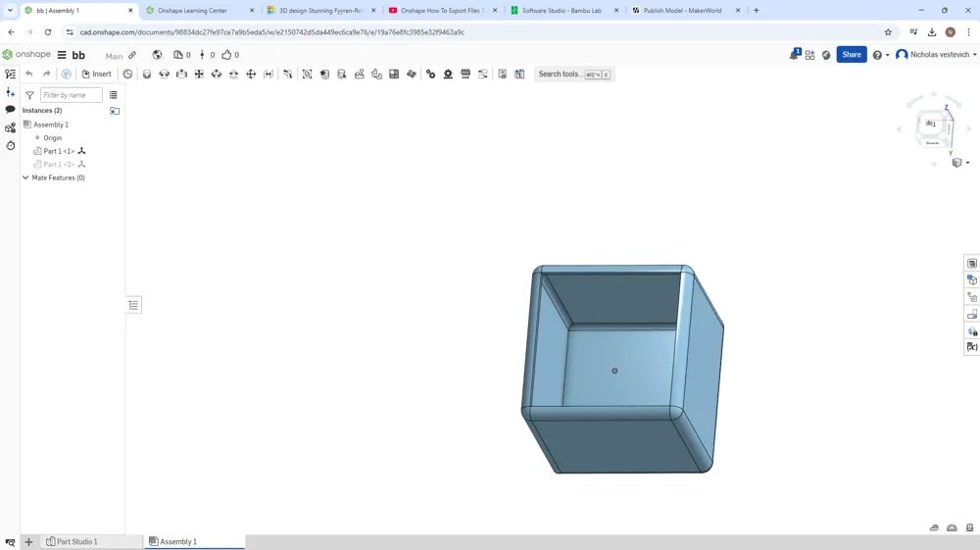The width and height of the screenshot is (980, 550).
Task: Open the filter funnel icon
Action: 29,95
